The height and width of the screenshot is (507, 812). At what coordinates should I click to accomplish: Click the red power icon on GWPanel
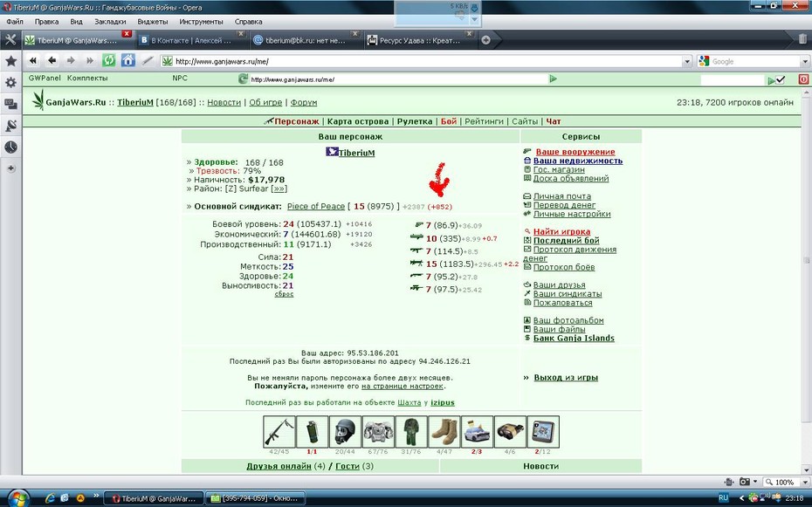[803, 79]
